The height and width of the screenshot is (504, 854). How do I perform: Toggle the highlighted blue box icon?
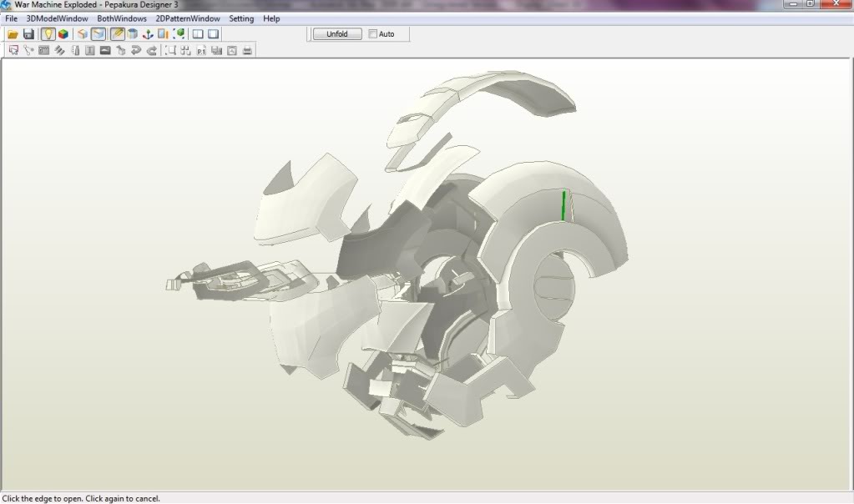pos(98,34)
